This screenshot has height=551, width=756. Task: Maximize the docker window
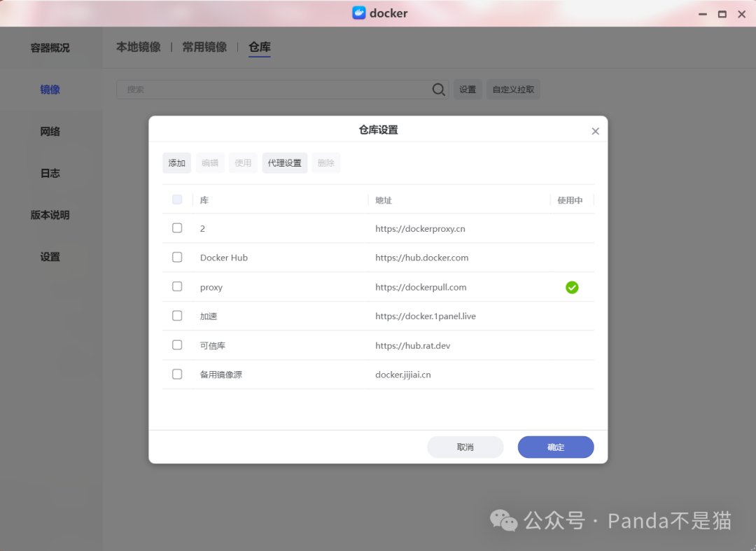click(722, 14)
